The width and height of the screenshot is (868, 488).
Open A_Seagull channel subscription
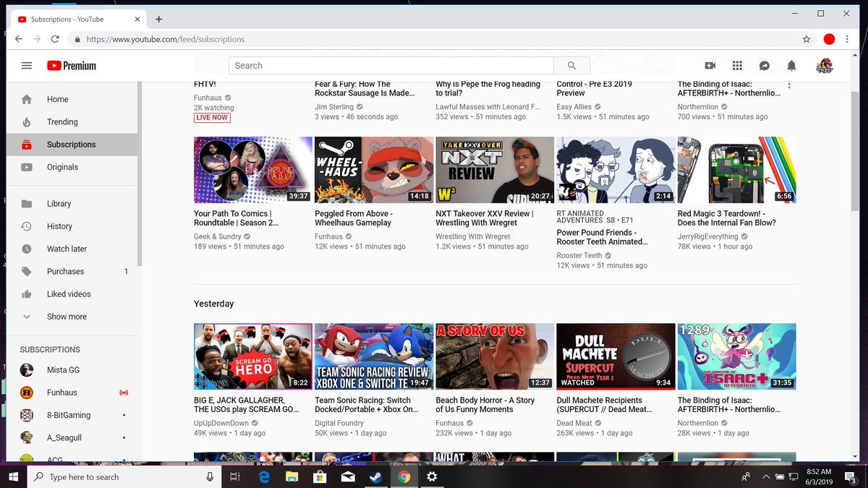tap(72, 437)
